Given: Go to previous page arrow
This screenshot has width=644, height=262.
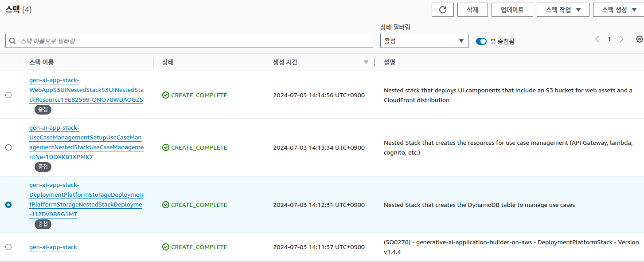Looking at the screenshot, I should coord(597,39).
